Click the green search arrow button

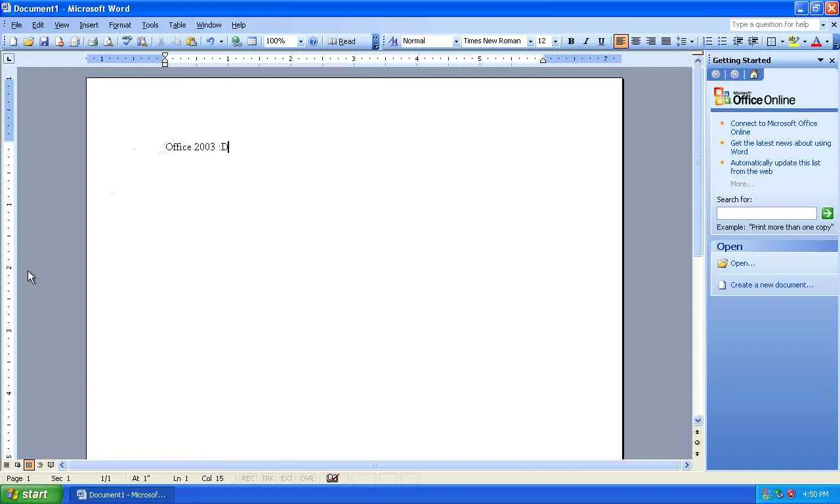827,213
